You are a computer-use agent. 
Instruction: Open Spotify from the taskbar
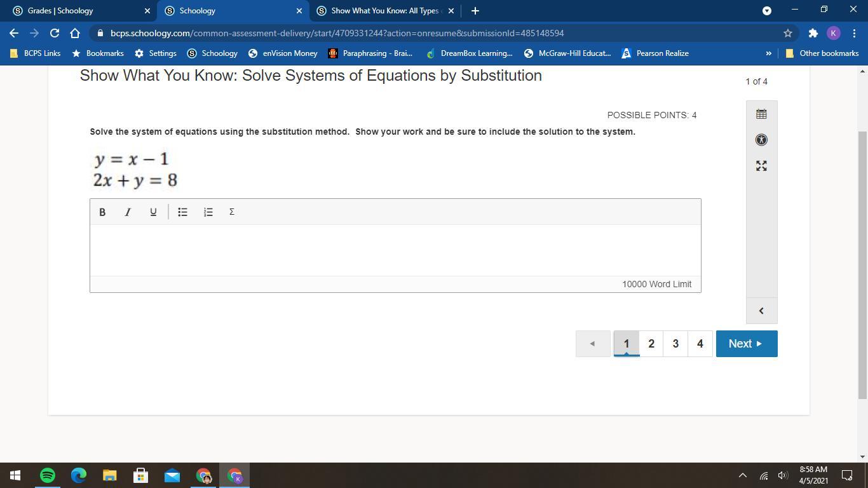48,475
